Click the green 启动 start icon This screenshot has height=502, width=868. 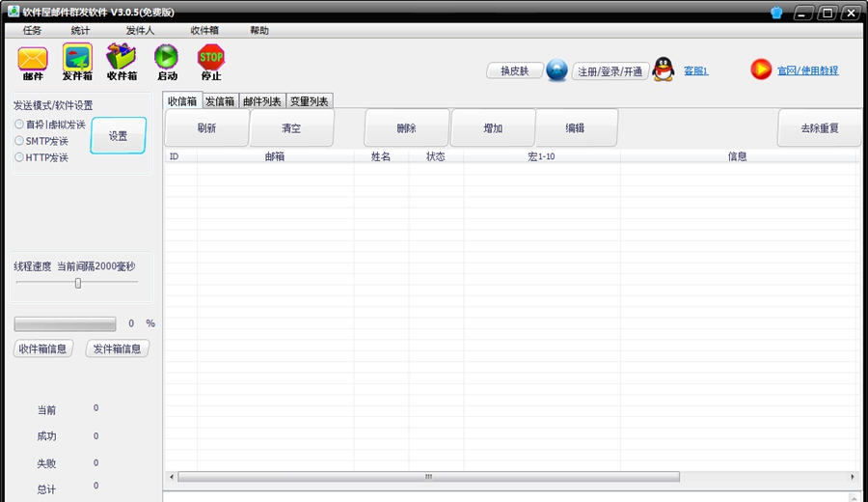coord(167,63)
